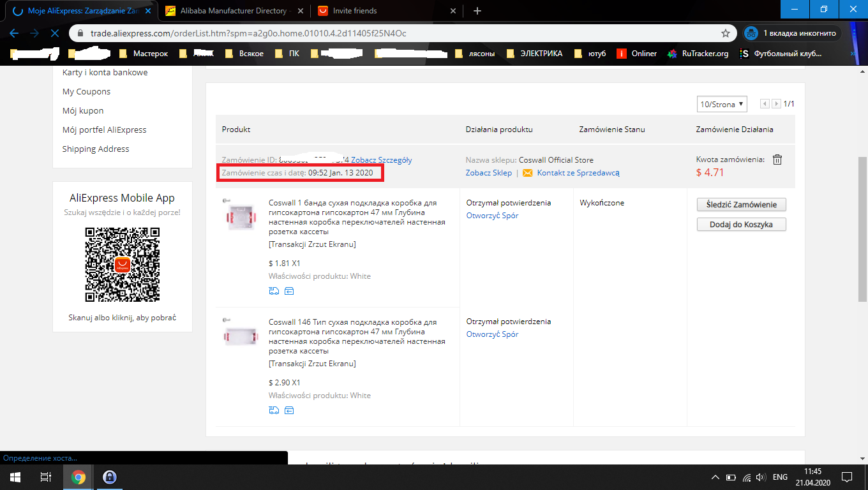Open the Windows Start menu
Screen dimensions: 868x490
[14, 477]
